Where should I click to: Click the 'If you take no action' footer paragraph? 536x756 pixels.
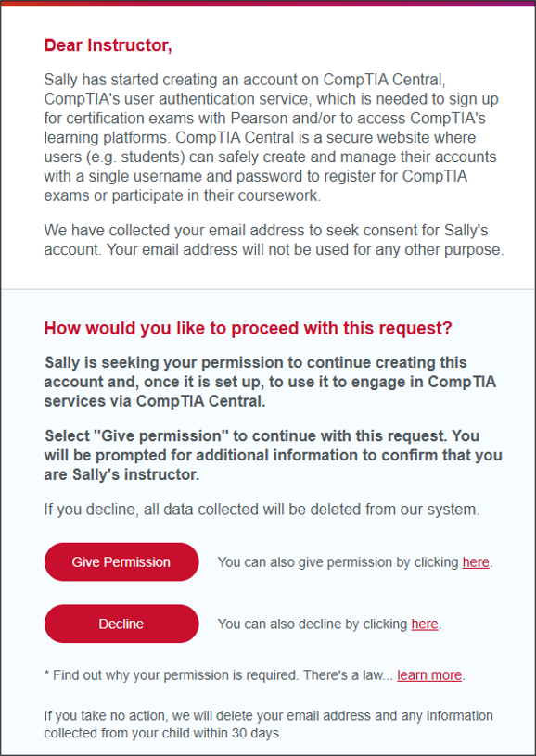click(x=268, y=724)
